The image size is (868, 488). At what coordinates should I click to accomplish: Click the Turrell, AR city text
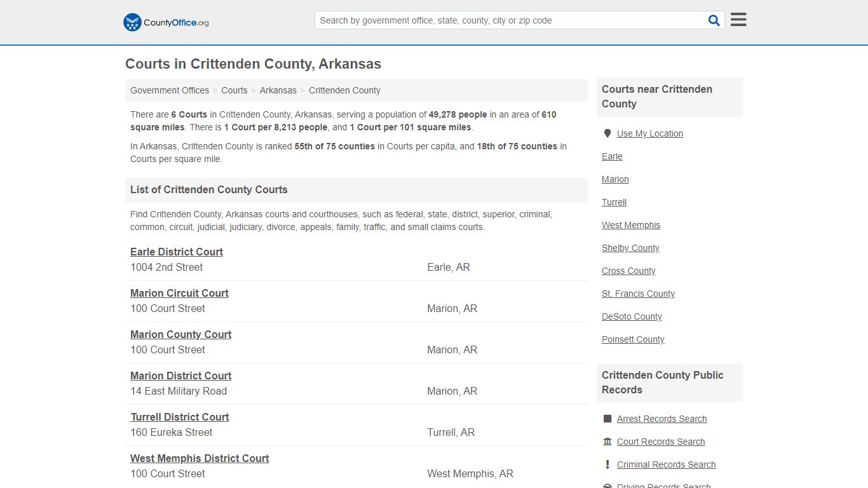tap(451, 432)
